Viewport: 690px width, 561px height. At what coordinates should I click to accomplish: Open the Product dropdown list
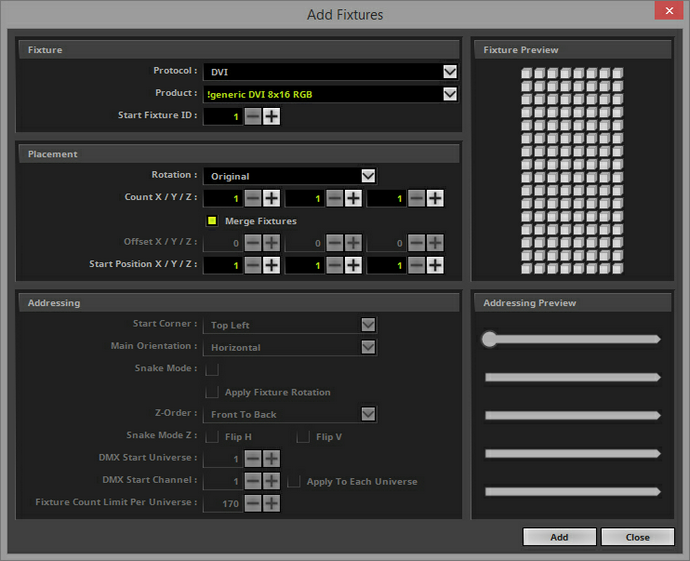click(x=450, y=94)
